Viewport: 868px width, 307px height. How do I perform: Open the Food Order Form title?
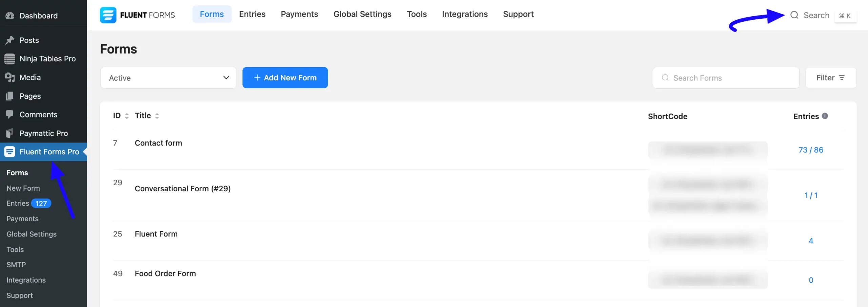pos(165,273)
